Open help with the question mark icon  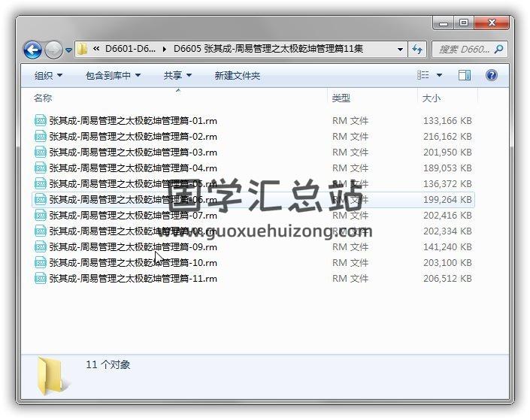[492, 75]
